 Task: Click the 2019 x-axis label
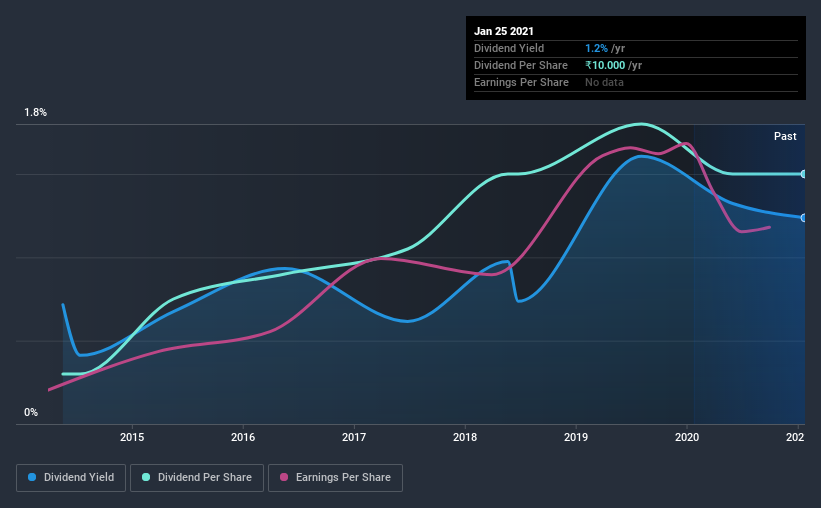(576, 437)
